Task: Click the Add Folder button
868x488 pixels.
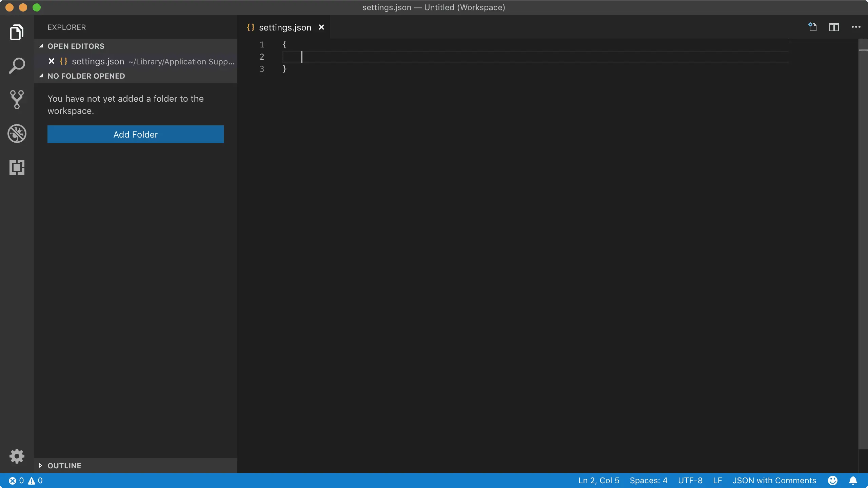Action: coord(135,134)
